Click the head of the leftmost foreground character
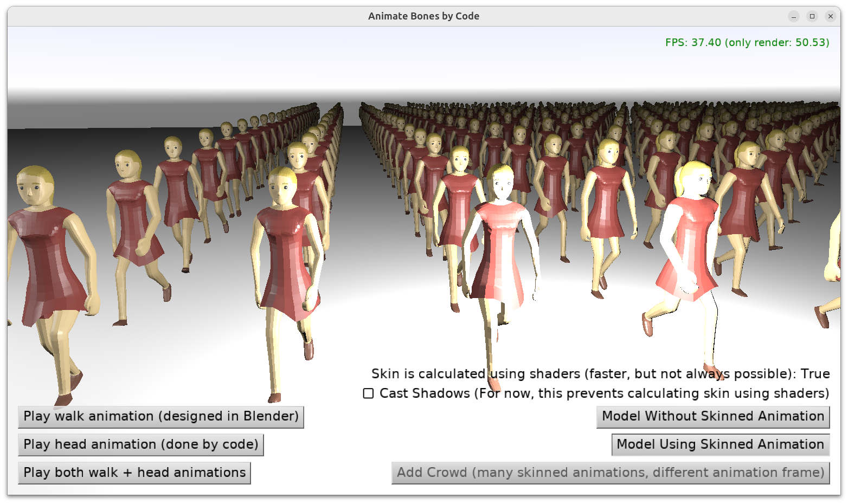Screen dimensions: 848x504 point(35,186)
